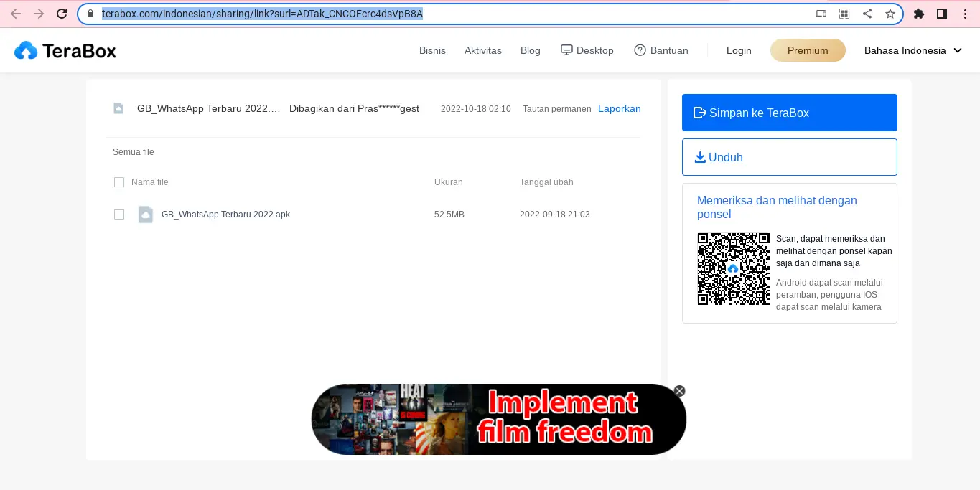Open the Aktivitas menu item
The width and height of the screenshot is (980, 490).
tap(483, 50)
